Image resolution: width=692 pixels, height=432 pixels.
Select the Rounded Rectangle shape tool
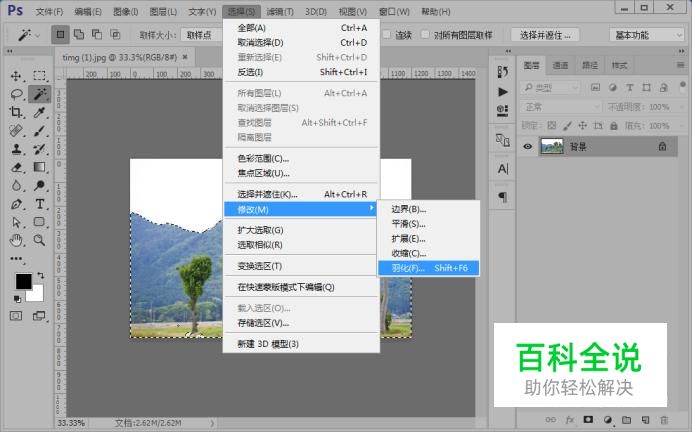(x=39, y=222)
